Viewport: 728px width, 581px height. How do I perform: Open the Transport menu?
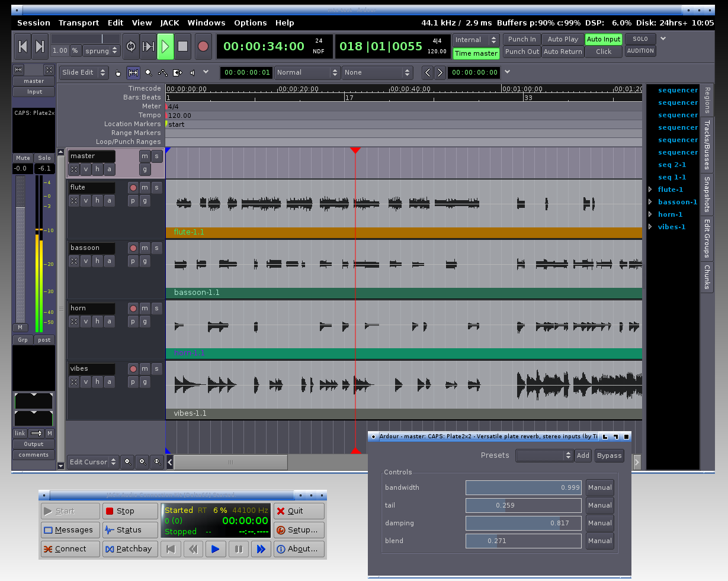pyautogui.click(x=79, y=23)
